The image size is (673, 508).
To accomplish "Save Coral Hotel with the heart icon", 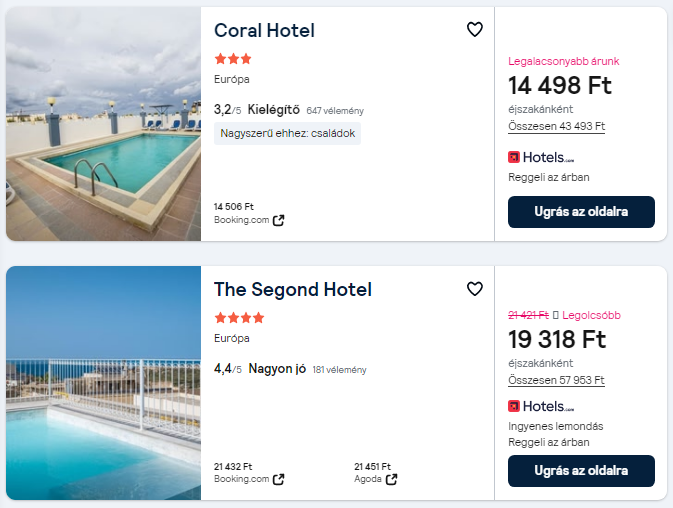I will point(475,30).
